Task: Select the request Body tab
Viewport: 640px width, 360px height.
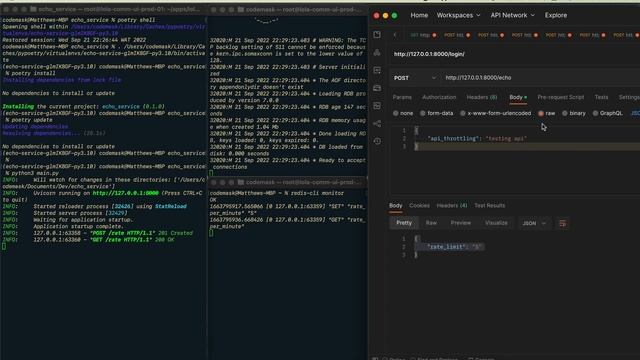Action: pyautogui.click(x=518, y=97)
